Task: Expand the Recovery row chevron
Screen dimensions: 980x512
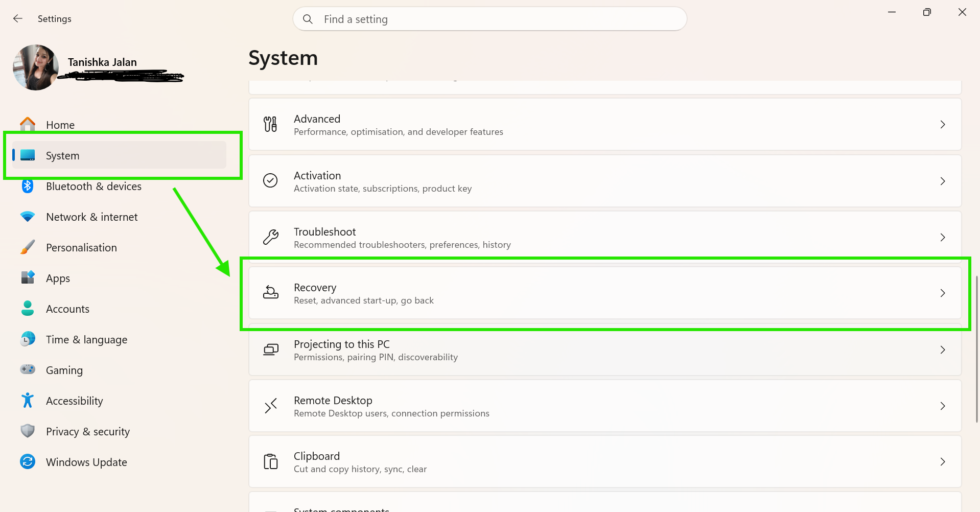Action: (943, 293)
